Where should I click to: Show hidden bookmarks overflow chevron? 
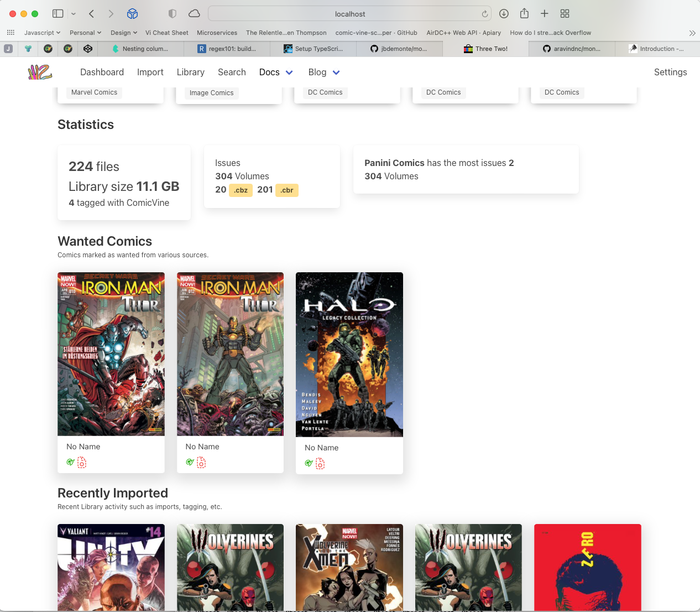[x=692, y=33]
